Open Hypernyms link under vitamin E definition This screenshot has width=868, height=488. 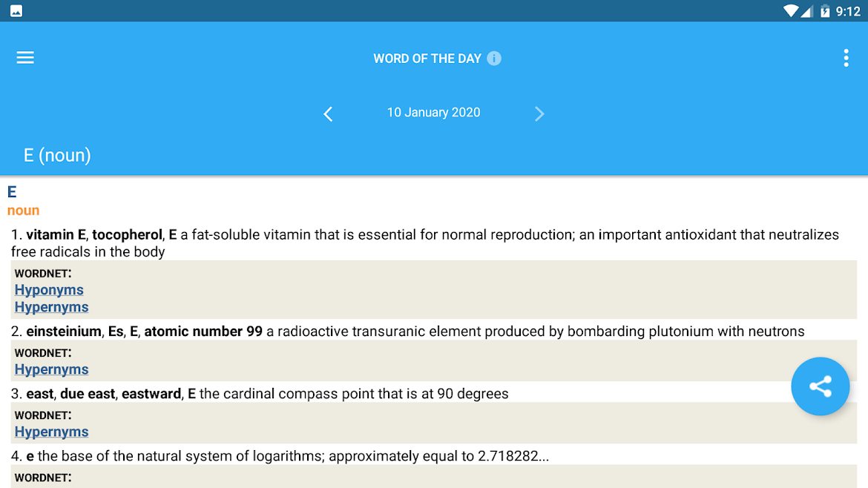click(x=51, y=307)
